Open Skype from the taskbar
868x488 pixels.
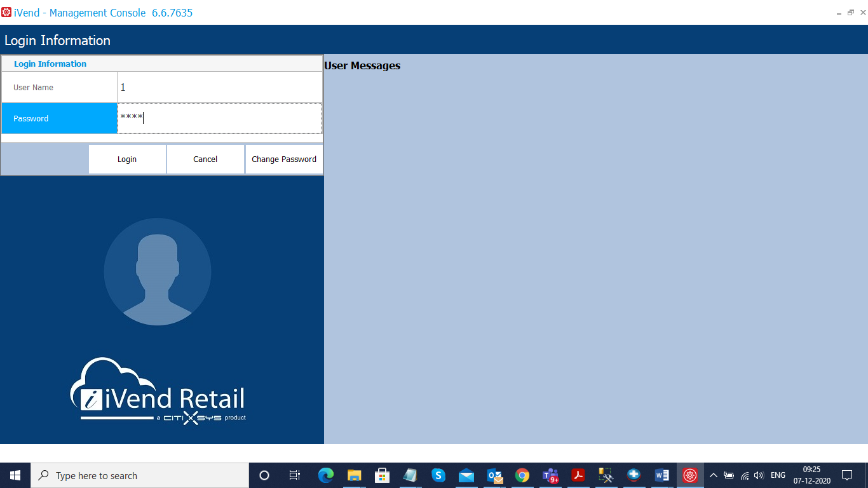(x=438, y=475)
